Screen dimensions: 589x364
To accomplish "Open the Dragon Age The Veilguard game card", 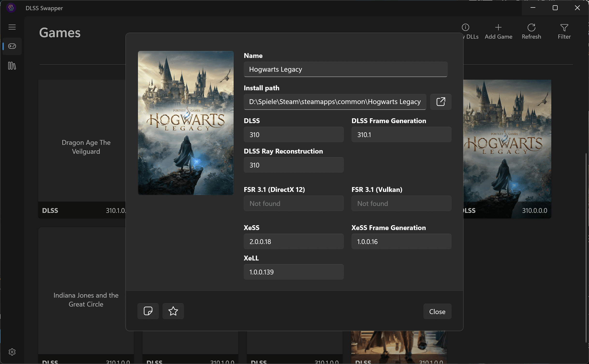I will tap(82, 149).
